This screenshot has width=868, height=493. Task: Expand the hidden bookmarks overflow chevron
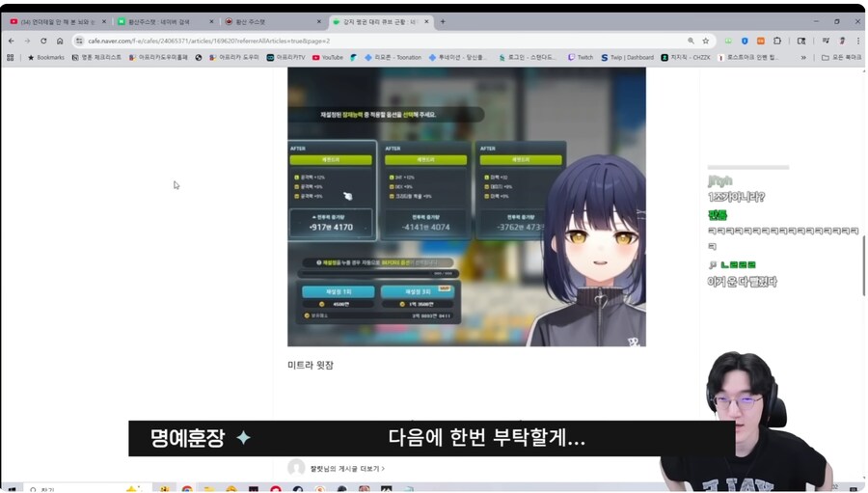click(x=803, y=57)
